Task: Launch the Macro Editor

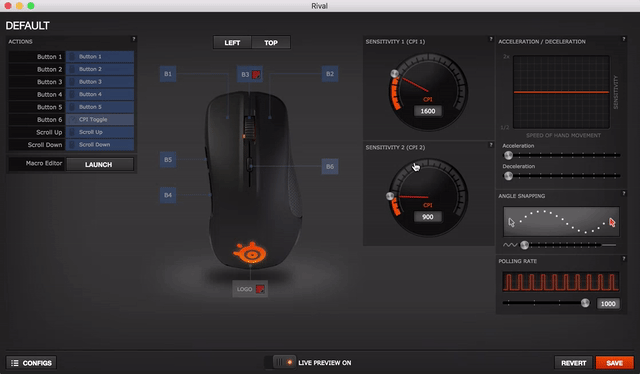Action: click(x=100, y=164)
